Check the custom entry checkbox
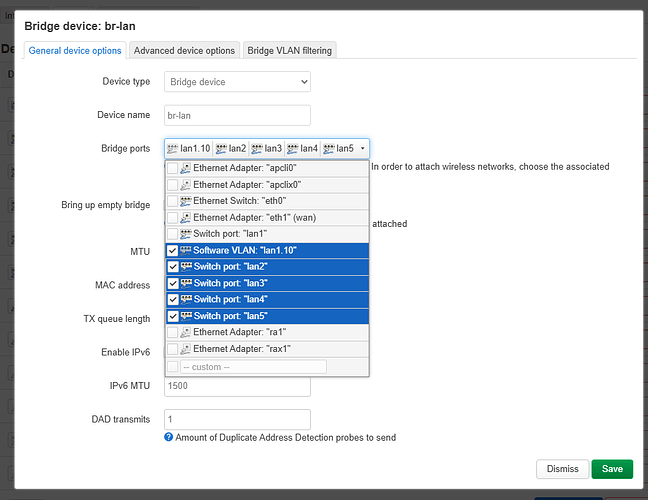 172,367
